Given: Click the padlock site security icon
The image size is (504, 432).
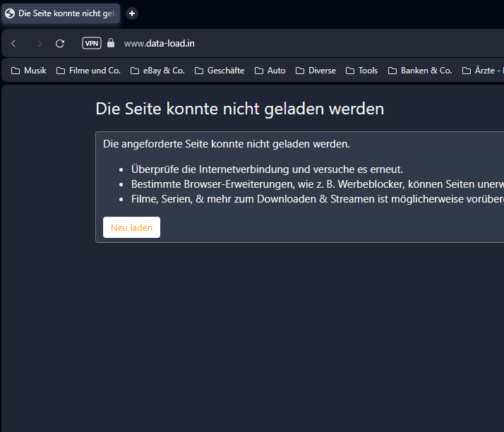Looking at the screenshot, I should pos(111,44).
